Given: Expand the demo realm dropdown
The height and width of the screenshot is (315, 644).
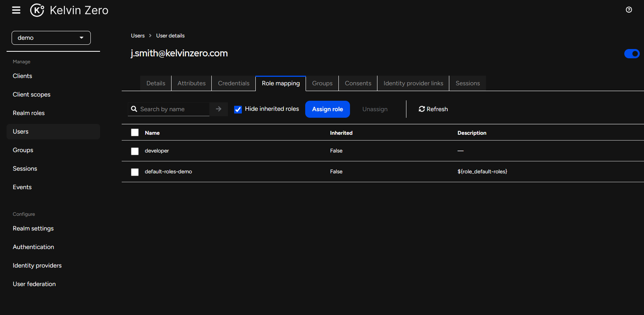Looking at the screenshot, I should click(x=51, y=38).
